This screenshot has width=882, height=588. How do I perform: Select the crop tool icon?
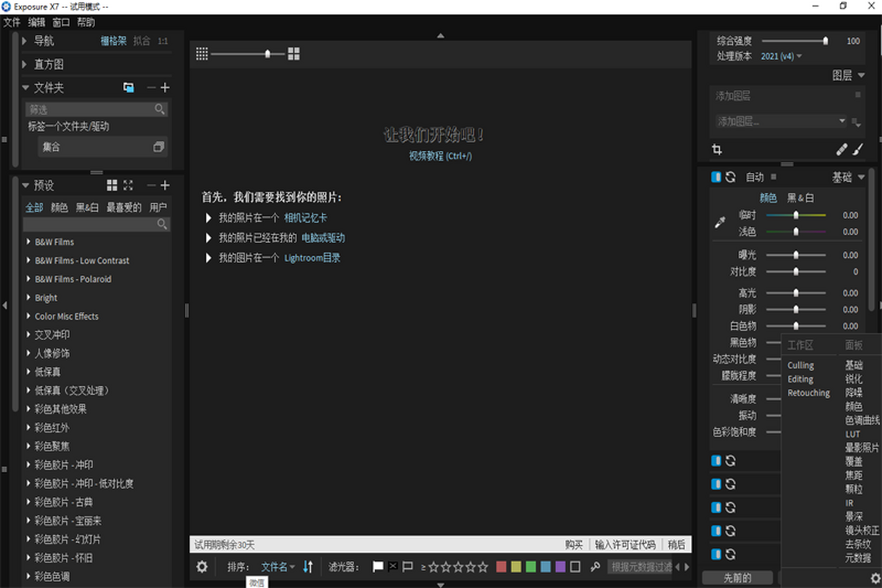pyautogui.click(x=717, y=150)
